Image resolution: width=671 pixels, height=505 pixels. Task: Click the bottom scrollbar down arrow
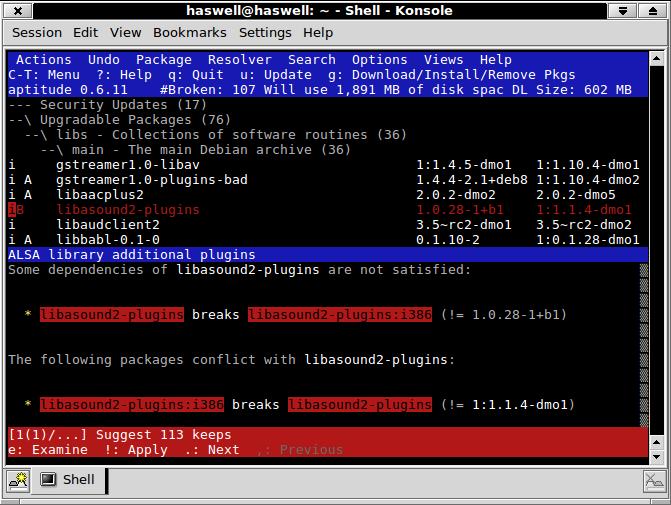click(x=656, y=457)
